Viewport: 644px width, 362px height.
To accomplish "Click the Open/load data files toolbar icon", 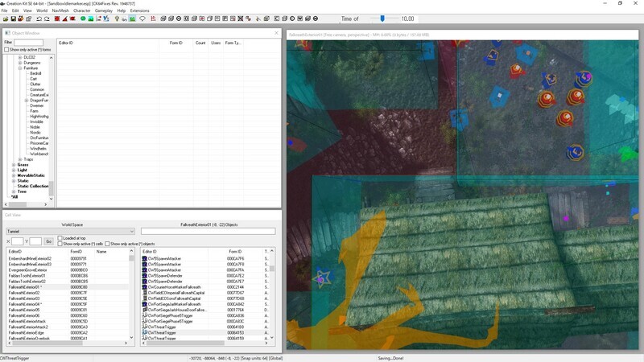I will click(x=6, y=19).
